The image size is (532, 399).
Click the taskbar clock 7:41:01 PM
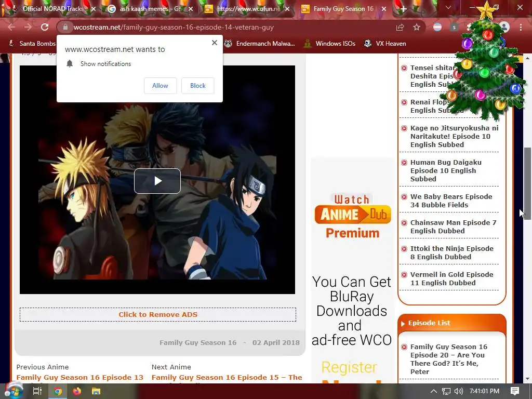tap(484, 391)
